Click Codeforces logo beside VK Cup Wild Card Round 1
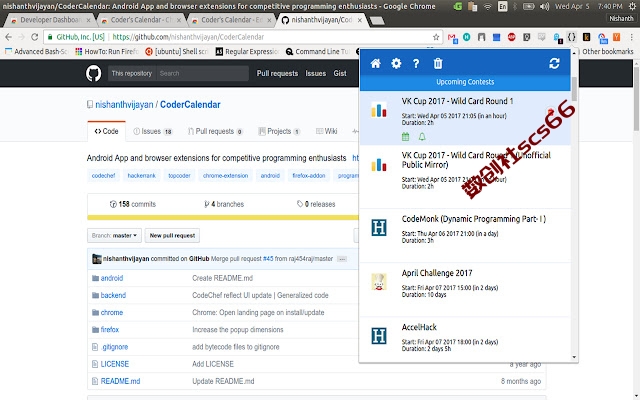This screenshot has height=400, width=640. 379,110
